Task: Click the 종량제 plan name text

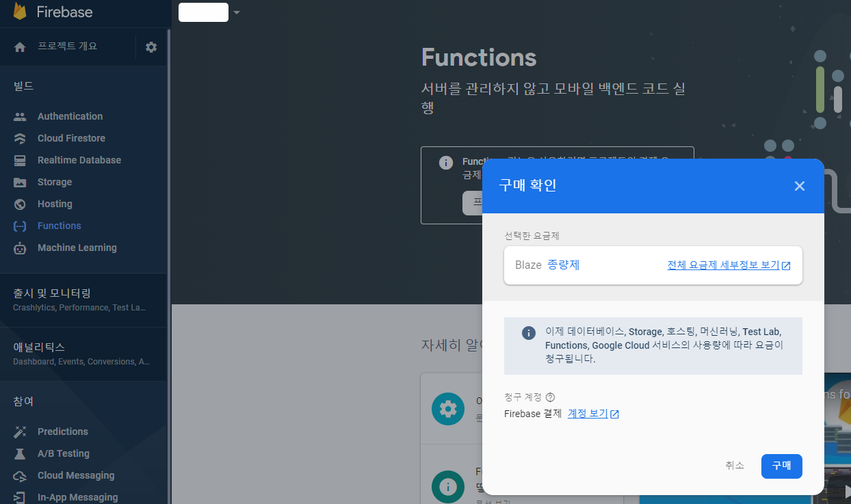Action: tap(563, 265)
